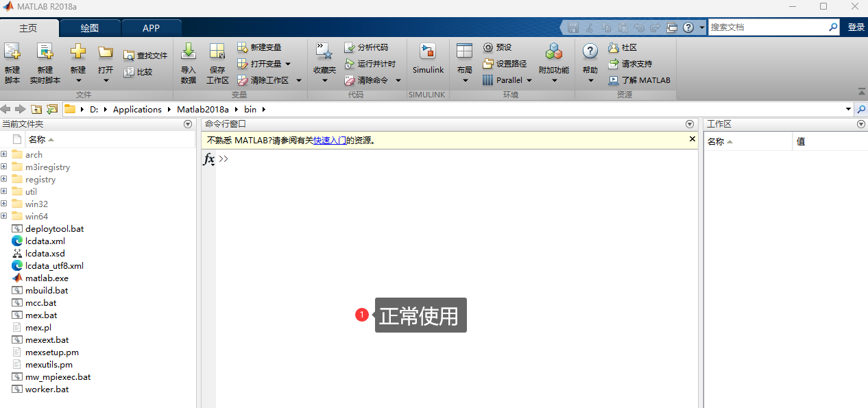
Task: Switch to the APP tab
Action: coord(152,28)
